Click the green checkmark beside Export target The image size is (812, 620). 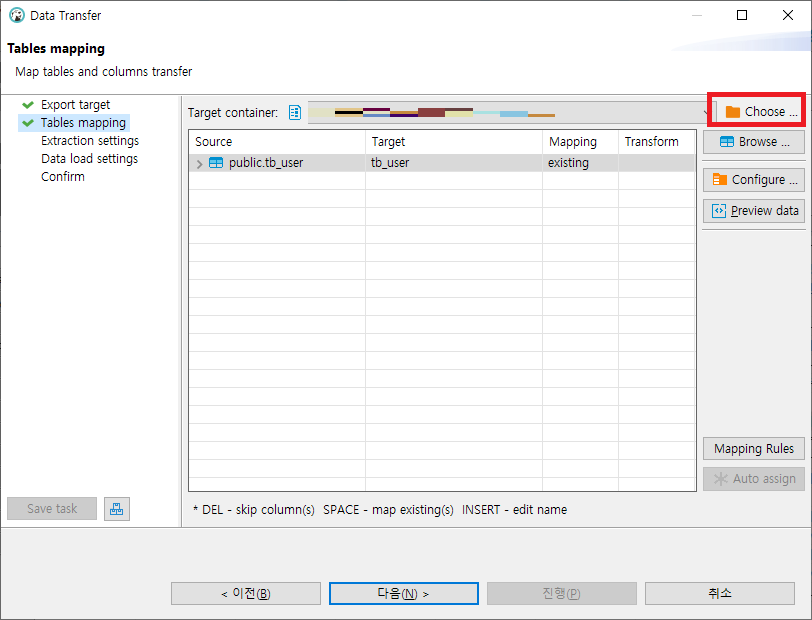click(x=27, y=104)
